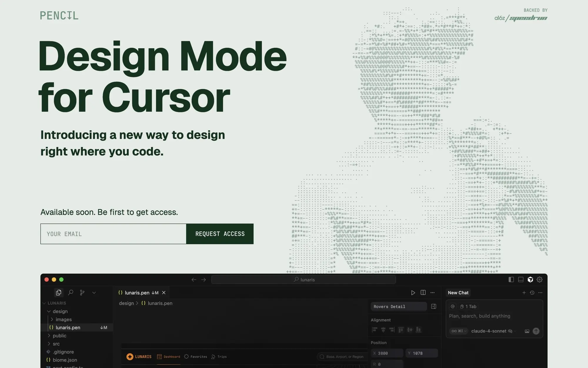Click align left alignment icon
This screenshot has height=368, width=588.
point(375,330)
